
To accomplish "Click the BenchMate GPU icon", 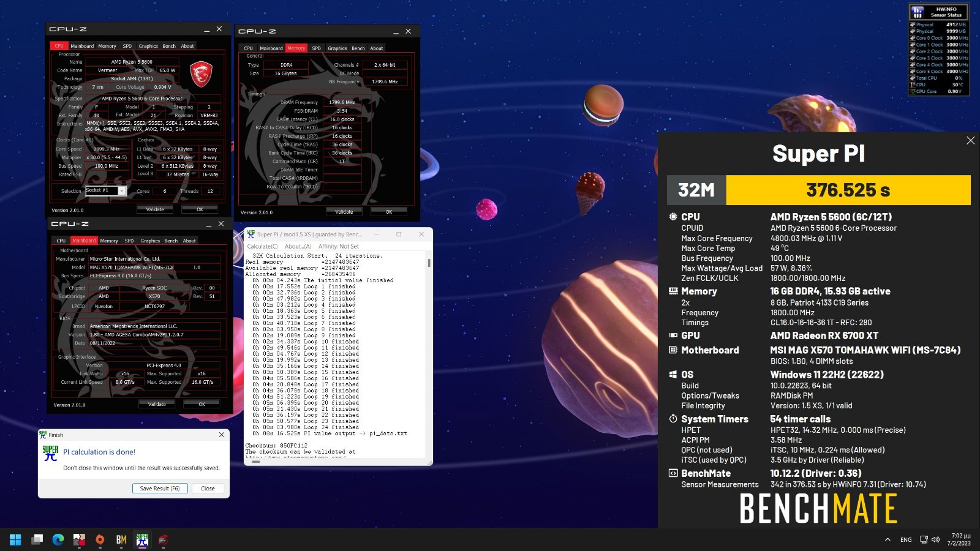I will click(x=673, y=335).
